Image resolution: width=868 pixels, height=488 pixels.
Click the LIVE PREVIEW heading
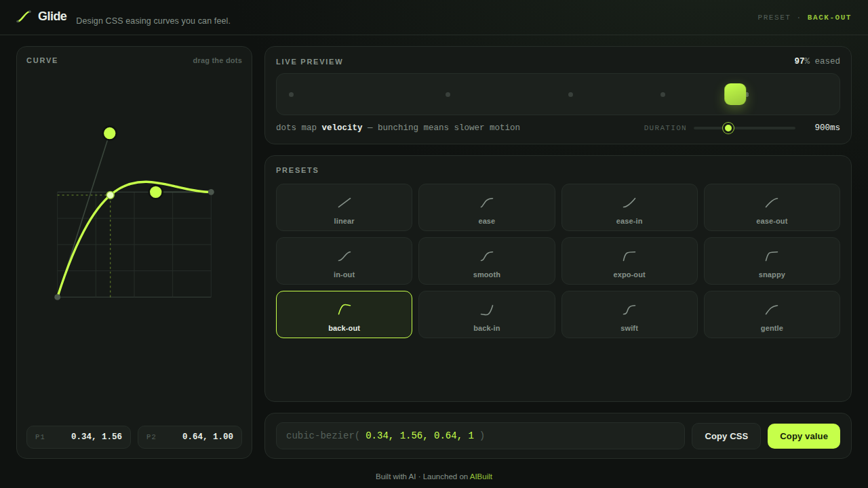point(309,62)
